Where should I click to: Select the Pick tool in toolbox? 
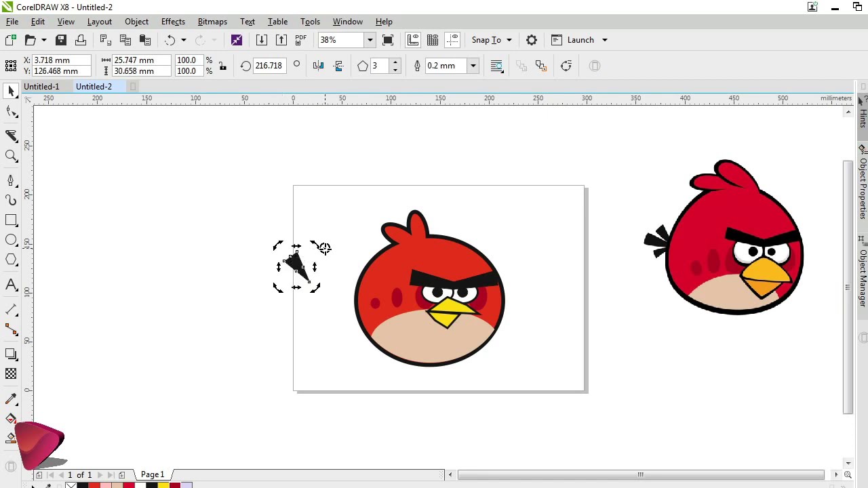(x=11, y=91)
